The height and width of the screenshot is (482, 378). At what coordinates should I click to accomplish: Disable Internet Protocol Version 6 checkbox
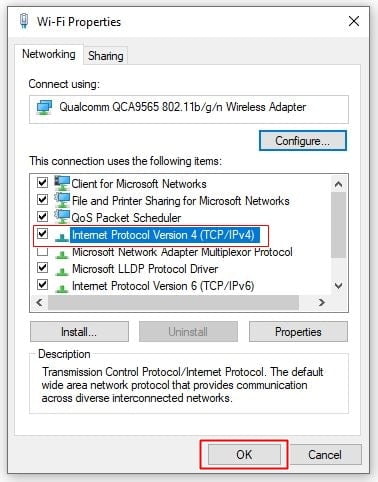(x=42, y=285)
